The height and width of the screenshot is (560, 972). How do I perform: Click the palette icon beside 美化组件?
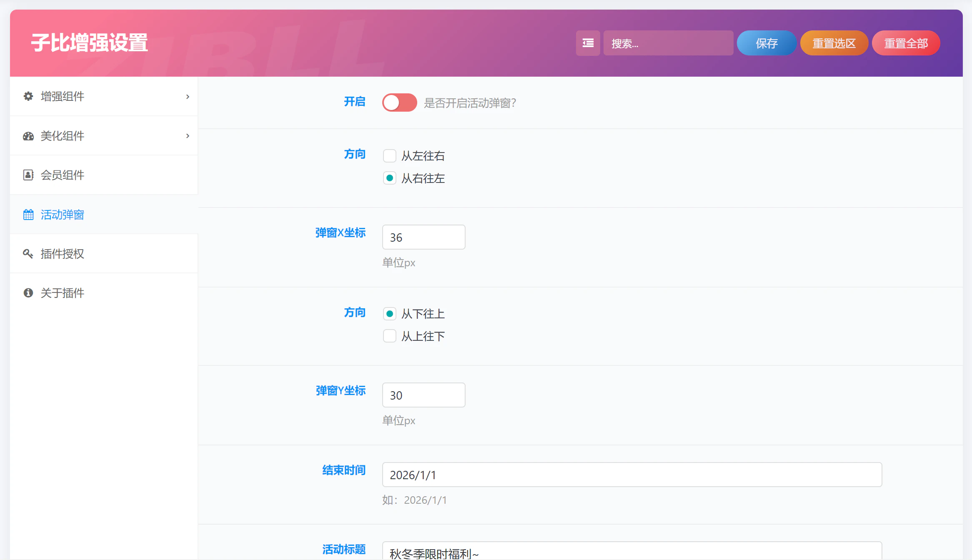pyautogui.click(x=28, y=136)
